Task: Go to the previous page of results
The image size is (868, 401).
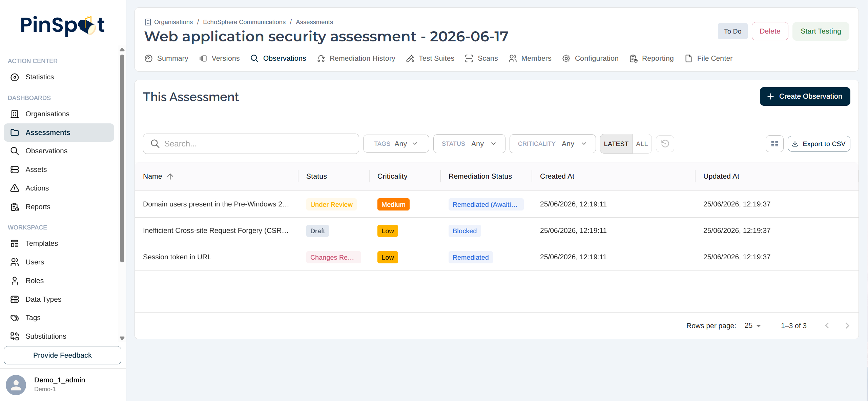Action: pos(827,326)
